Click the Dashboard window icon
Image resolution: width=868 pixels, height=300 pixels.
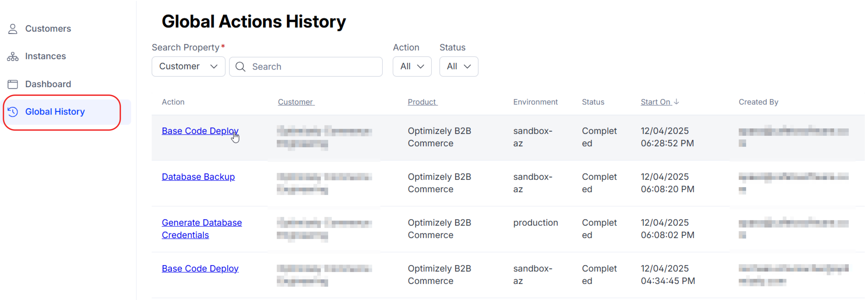click(13, 84)
